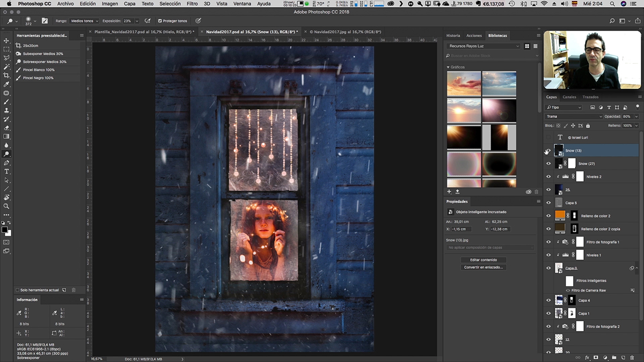Select the Polygonal Lasso tool
Image resolution: width=644 pixels, height=362 pixels.
6,58
